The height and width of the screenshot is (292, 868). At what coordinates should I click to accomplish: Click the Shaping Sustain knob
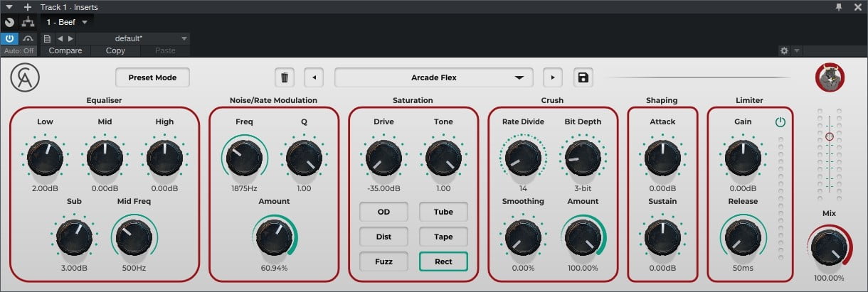[662, 237]
